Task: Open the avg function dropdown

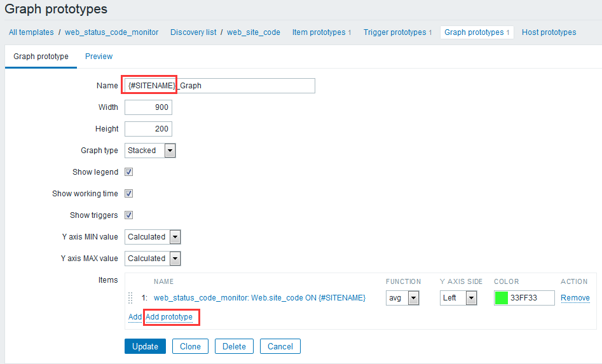Action: click(402, 298)
